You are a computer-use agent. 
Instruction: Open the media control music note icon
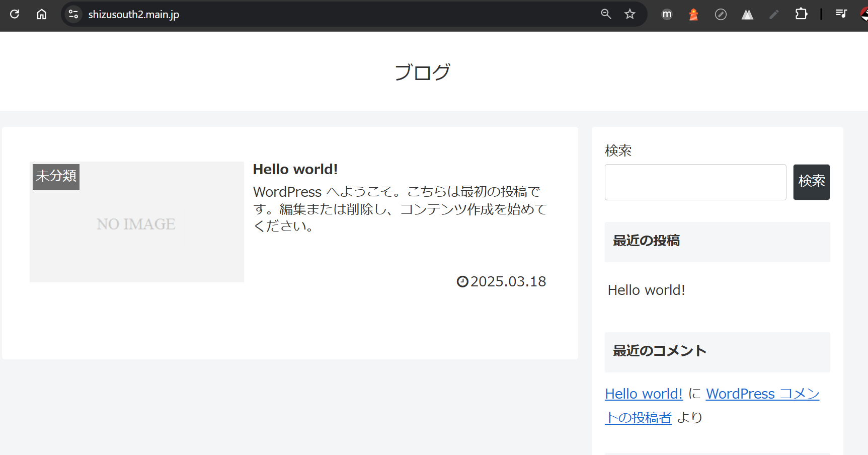point(841,14)
